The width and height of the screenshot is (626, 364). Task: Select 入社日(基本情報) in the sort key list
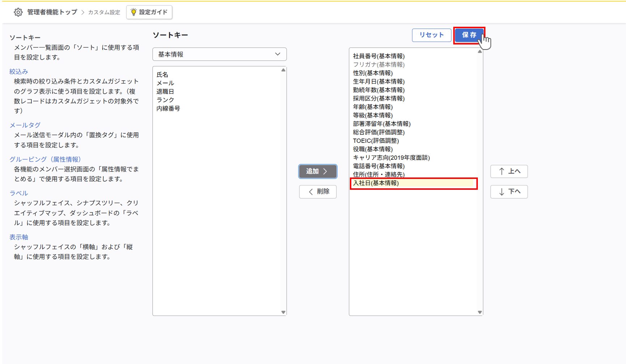coord(376,183)
